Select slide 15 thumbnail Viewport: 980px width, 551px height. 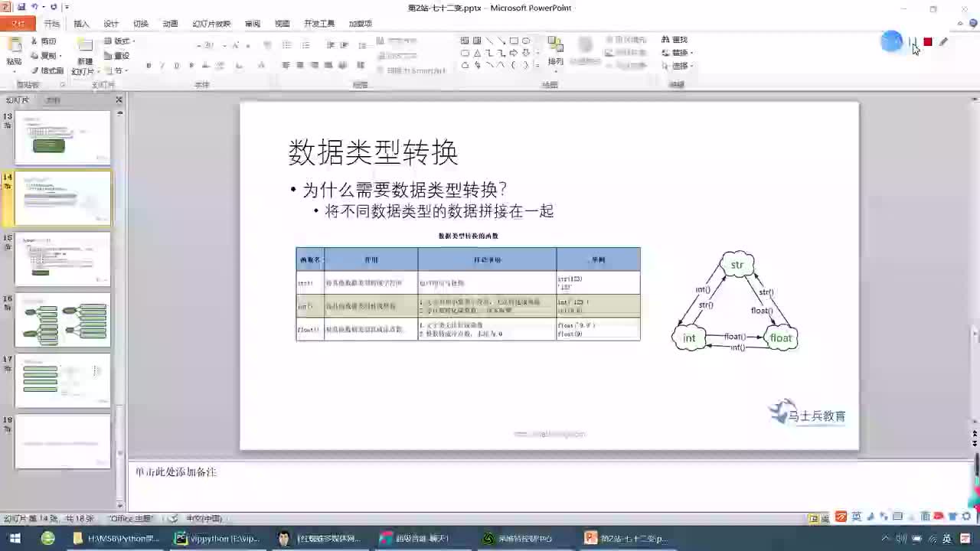point(63,259)
